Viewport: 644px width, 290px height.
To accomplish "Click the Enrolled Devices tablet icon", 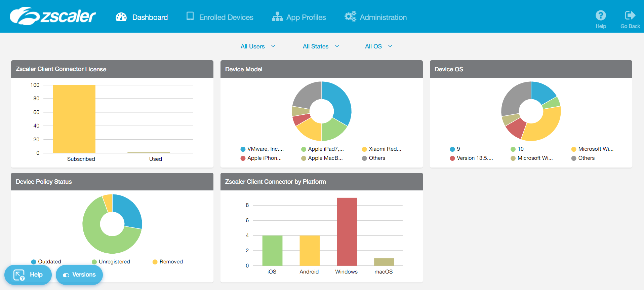I will (x=190, y=16).
